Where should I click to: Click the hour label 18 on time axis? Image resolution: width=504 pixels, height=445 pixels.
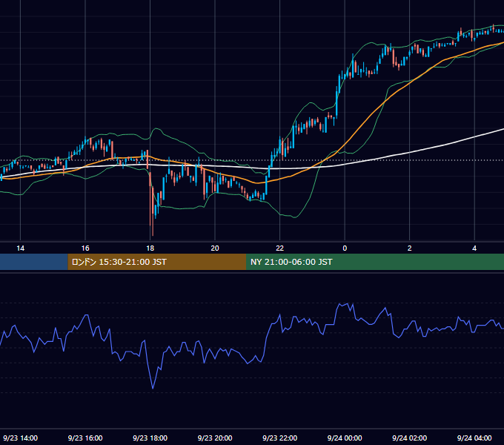click(150, 248)
